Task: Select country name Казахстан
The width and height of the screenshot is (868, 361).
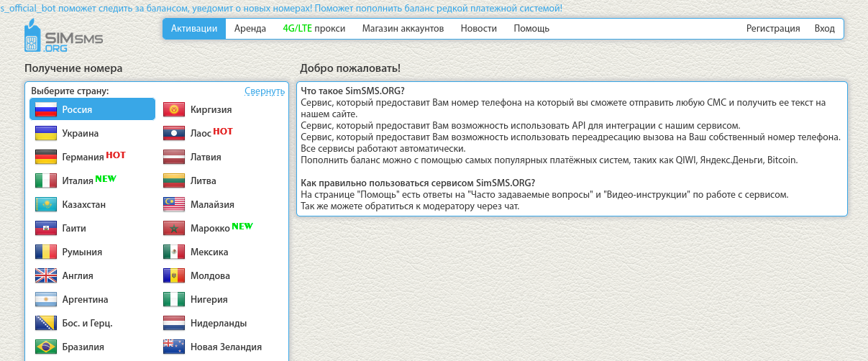Action: click(84, 204)
